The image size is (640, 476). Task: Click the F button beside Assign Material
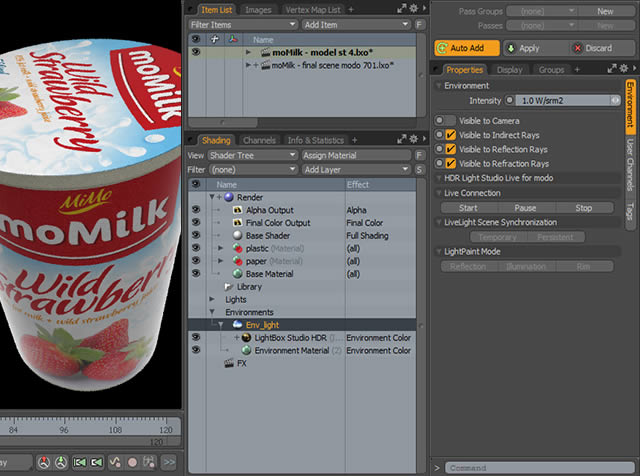tap(419, 155)
